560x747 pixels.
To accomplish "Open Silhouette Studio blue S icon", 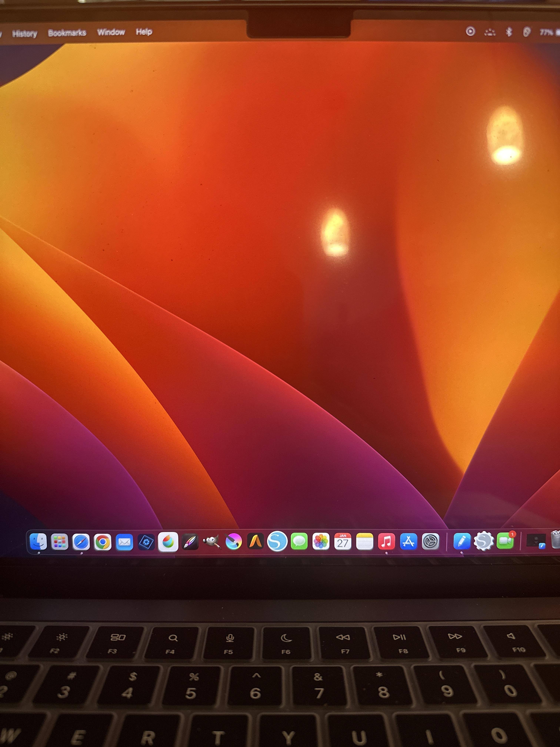I will point(277,542).
